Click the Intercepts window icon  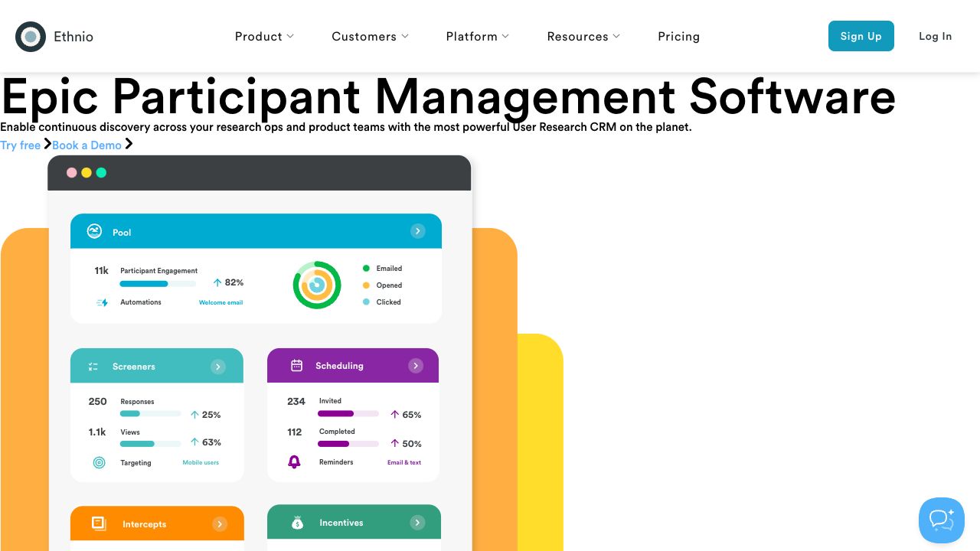coord(99,523)
